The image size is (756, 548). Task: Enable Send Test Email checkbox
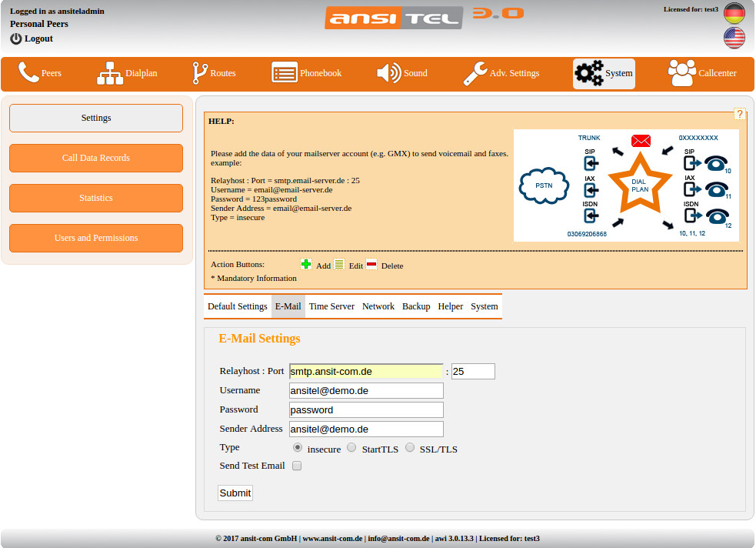(296, 466)
